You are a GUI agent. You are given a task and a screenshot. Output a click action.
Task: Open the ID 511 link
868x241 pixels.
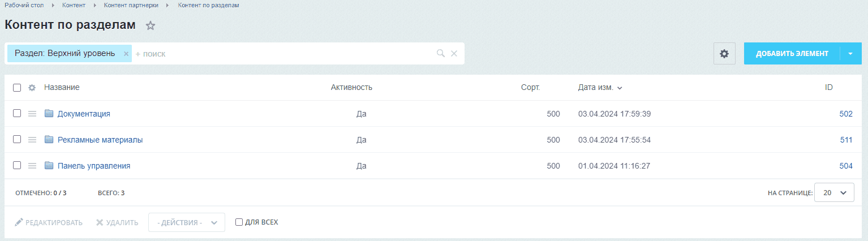(846, 140)
